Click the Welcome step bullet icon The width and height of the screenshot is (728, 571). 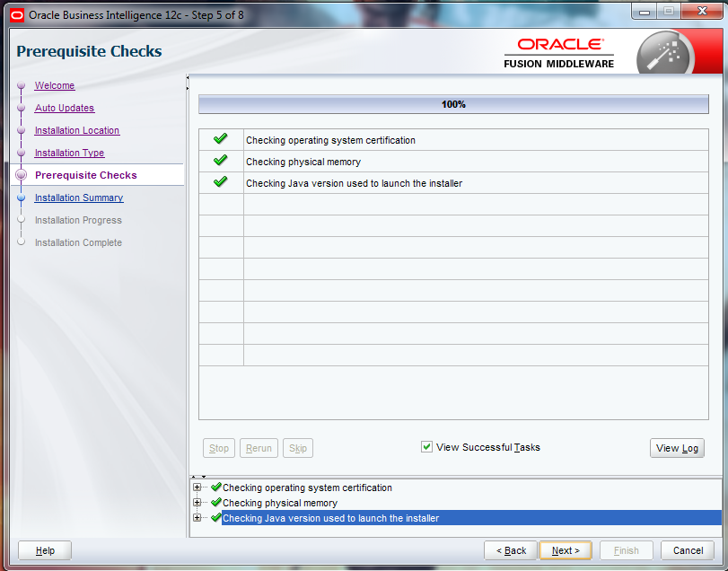click(21, 85)
